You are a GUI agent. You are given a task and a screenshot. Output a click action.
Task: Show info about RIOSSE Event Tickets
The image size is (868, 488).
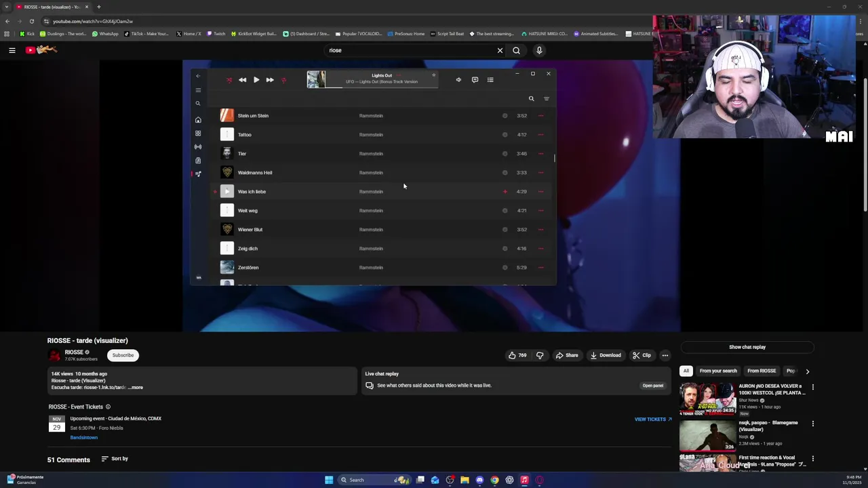[x=108, y=407]
